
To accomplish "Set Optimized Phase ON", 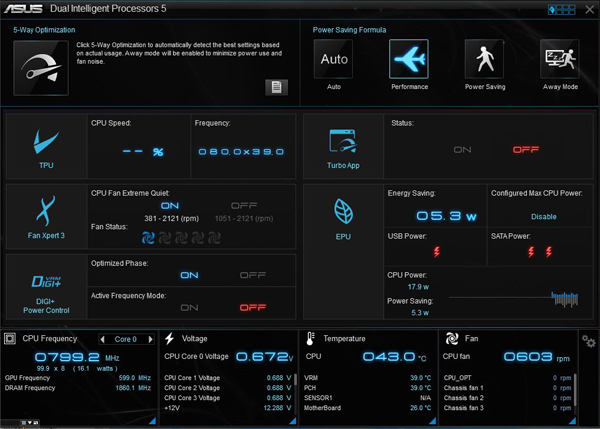I will pos(189,276).
